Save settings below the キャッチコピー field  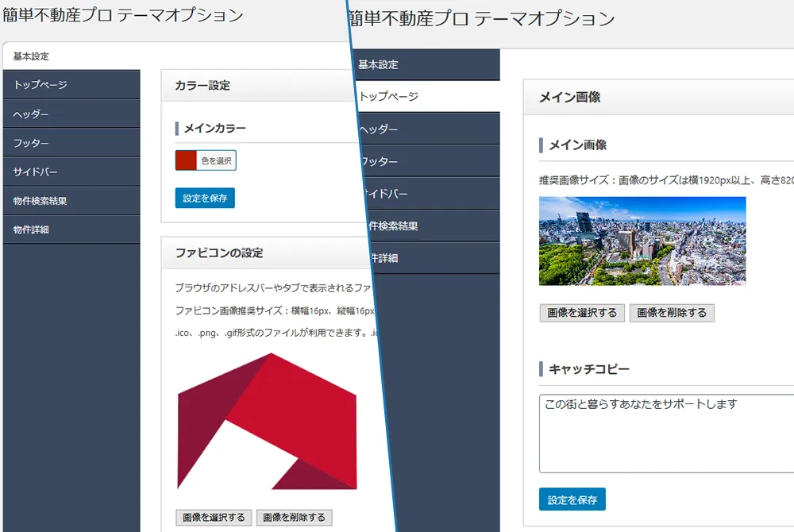pos(572,499)
